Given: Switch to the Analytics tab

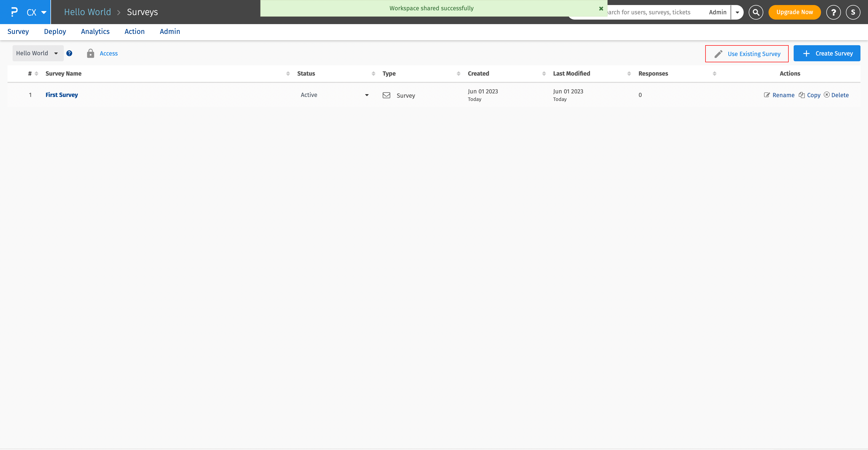Looking at the screenshot, I should (x=95, y=31).
